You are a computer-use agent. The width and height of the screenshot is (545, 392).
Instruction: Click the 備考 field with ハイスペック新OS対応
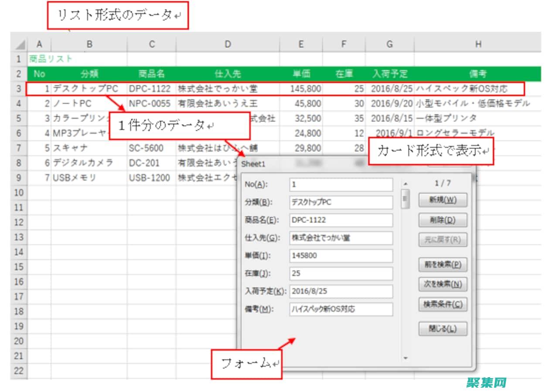[341, 310]
